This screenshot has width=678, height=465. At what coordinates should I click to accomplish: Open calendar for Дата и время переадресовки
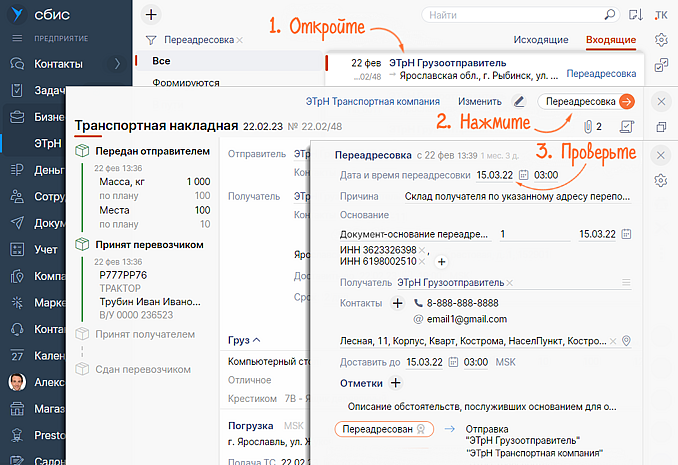pos(523,175)
